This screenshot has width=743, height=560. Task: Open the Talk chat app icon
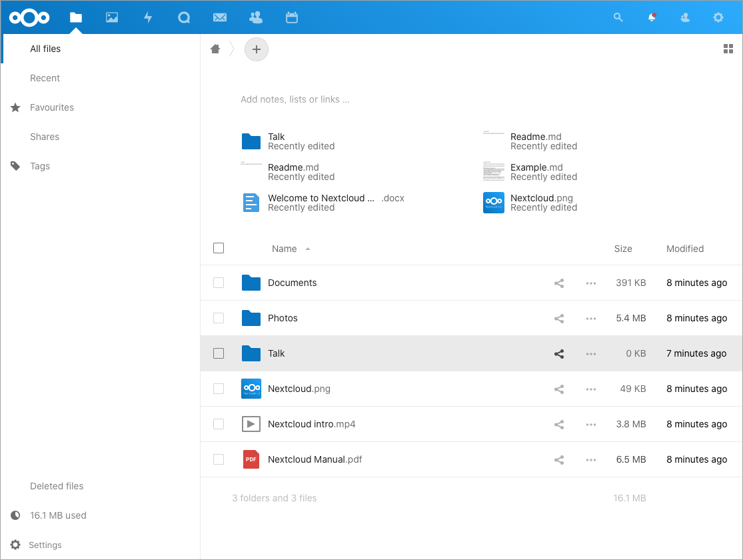coord(184,17)
